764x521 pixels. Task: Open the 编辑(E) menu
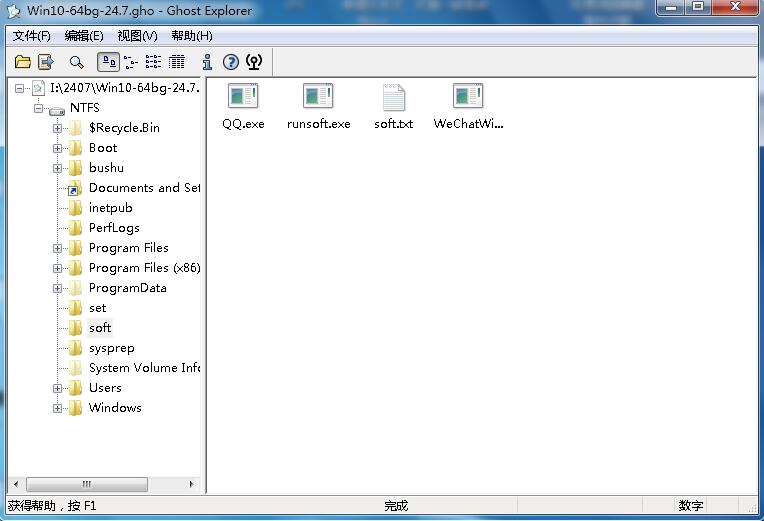pyautogui.click(x=84, y=36)
